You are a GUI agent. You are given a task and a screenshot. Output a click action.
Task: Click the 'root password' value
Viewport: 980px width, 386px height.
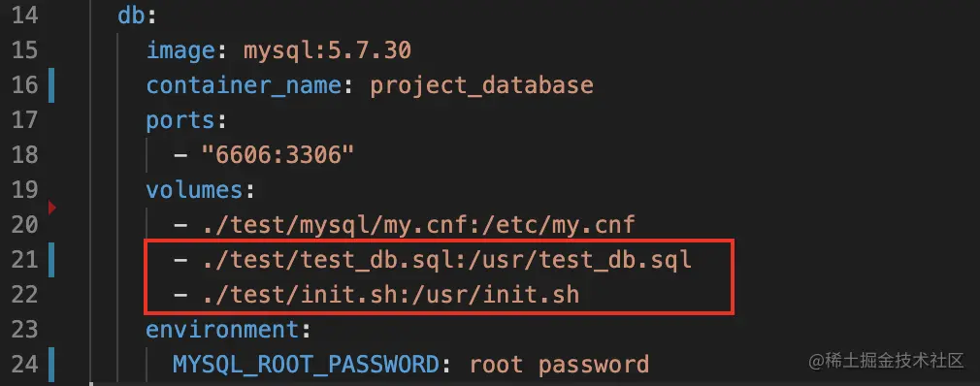tap(559, 364)
